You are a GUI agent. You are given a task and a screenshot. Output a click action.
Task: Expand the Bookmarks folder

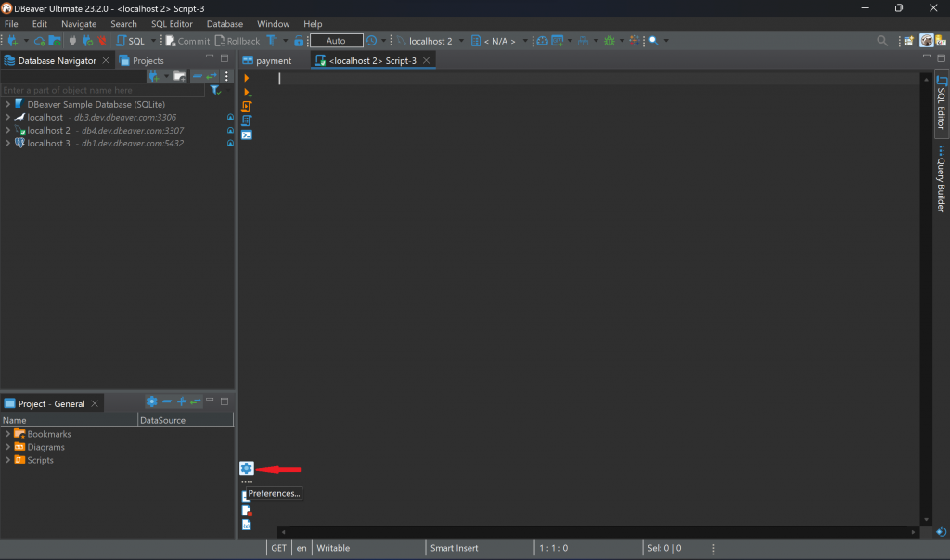point(7,434)
